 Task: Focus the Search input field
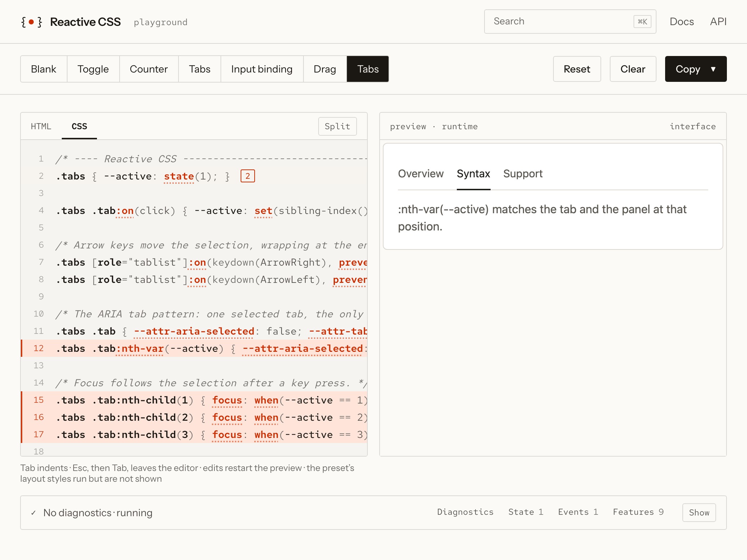pos(570,22)
